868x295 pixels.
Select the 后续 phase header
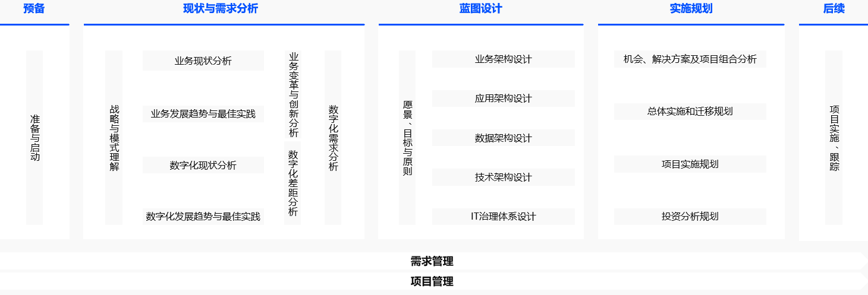pos(834,9)
